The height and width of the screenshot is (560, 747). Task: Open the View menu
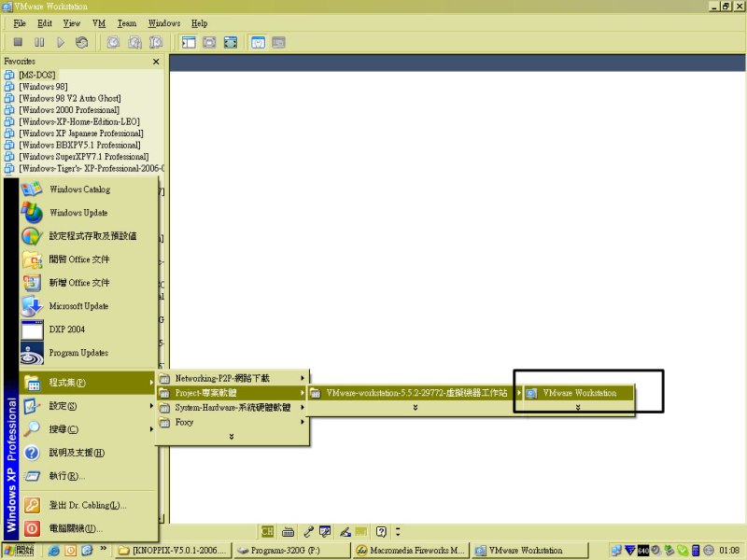point(72,23)
